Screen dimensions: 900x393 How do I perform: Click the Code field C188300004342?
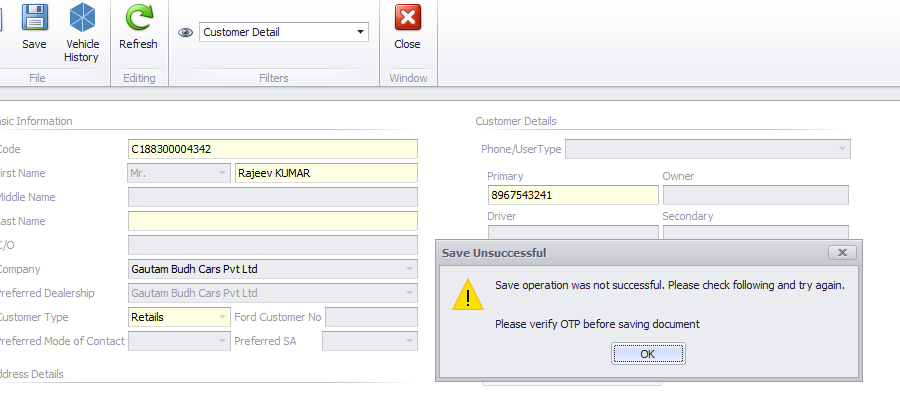(x=273, y=149)
